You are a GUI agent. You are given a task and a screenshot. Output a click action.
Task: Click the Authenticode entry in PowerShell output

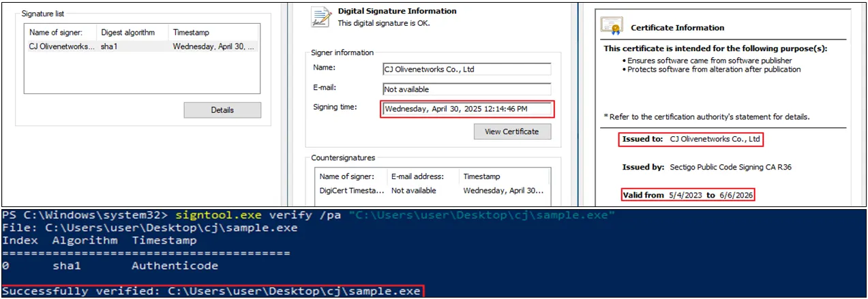click(175, 266)
